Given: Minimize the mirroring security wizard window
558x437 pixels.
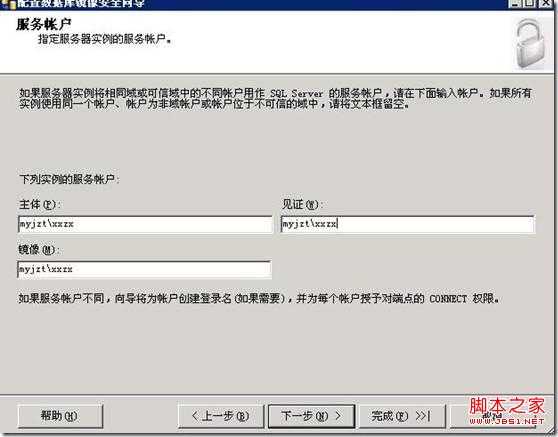Looking at the screenshot, I should coord(514,3).
